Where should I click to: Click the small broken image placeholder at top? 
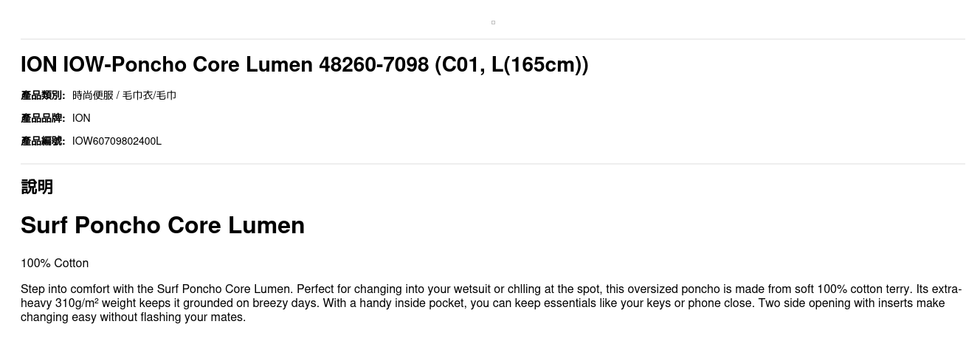(x=493, y=22)
